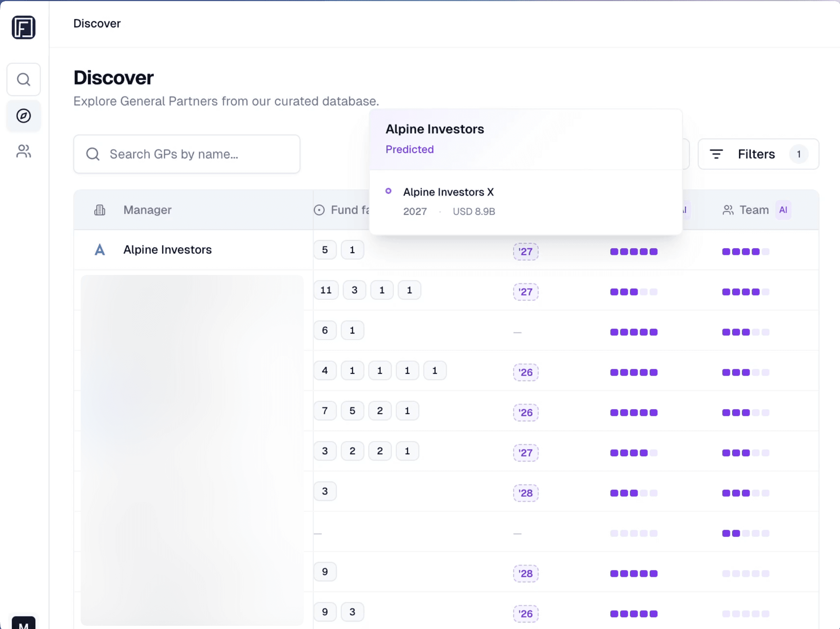Click the 5 fund badge for Alpine Investors
This screenshot has height=629, width=840.
tap(325, 250)
